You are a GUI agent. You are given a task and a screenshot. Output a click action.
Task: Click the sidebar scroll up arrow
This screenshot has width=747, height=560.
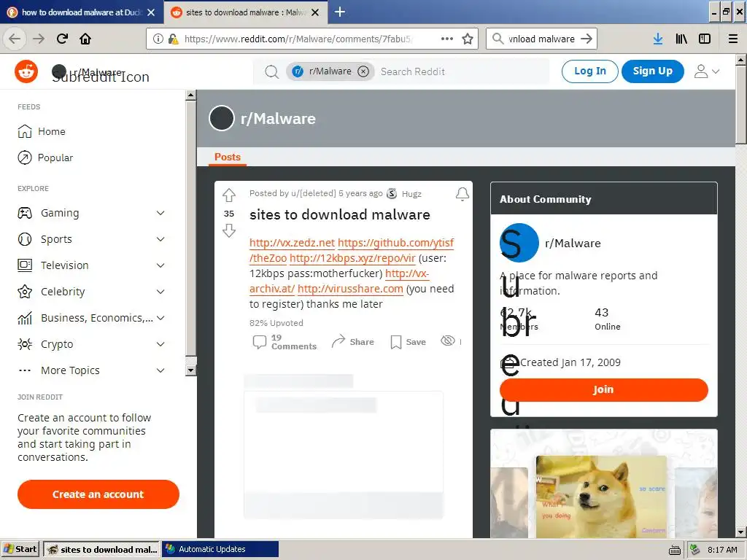tap(190, 96)
